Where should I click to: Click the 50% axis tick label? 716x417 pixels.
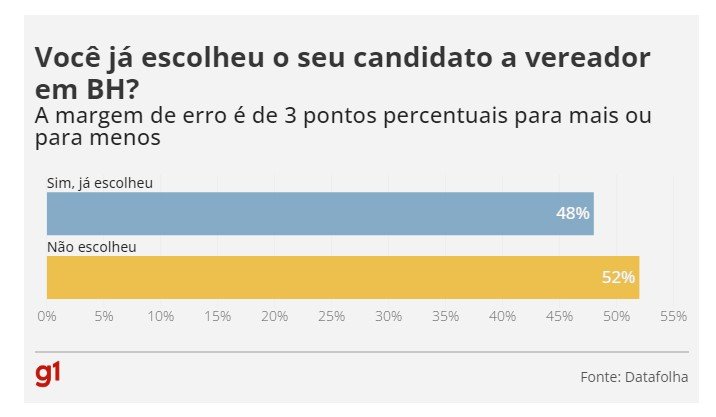pyautogui.click(x=617, y=316)
